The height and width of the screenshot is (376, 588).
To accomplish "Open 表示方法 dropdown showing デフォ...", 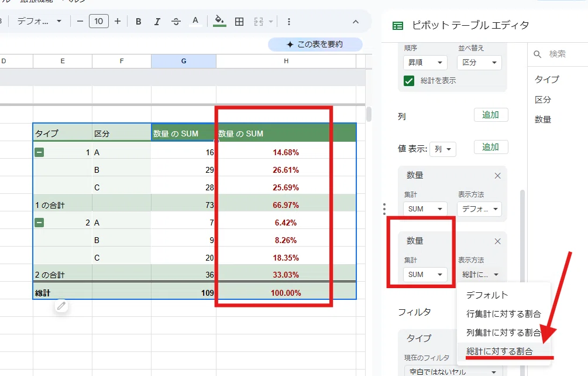I will [479, 209].
